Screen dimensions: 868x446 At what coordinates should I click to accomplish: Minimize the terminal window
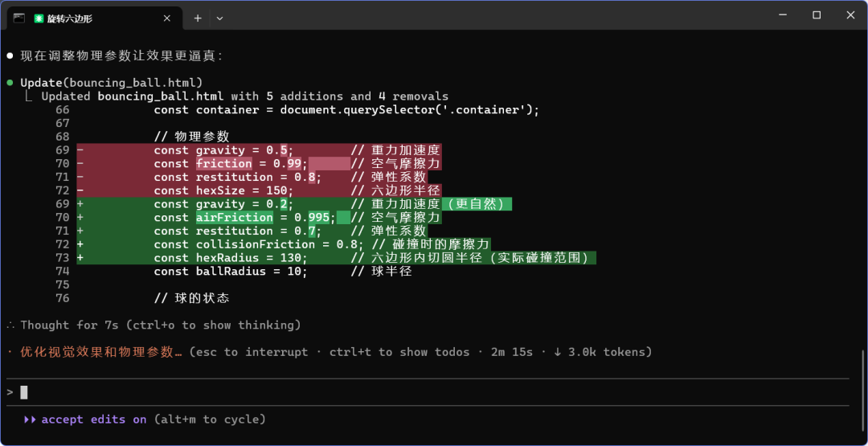(x=781, y=15)
